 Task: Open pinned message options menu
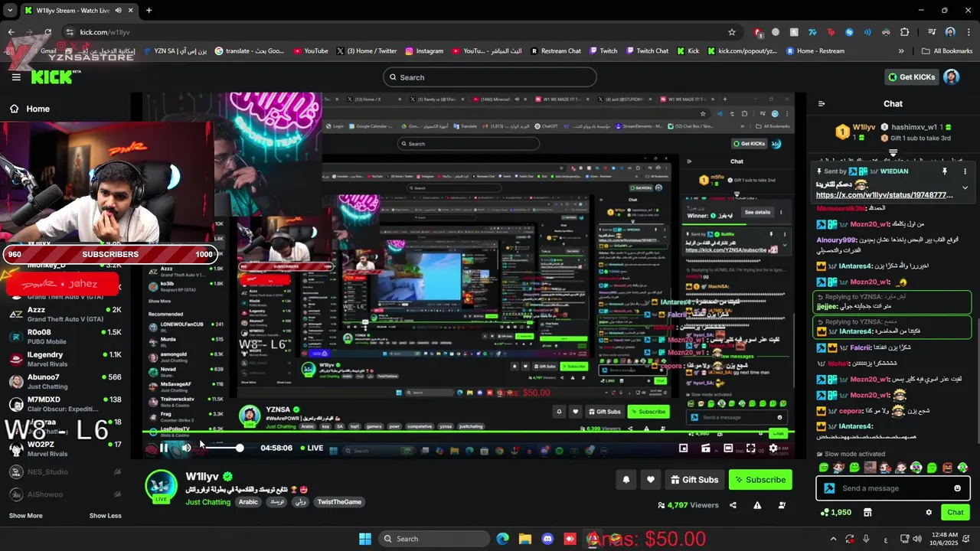tap(965, 171)
